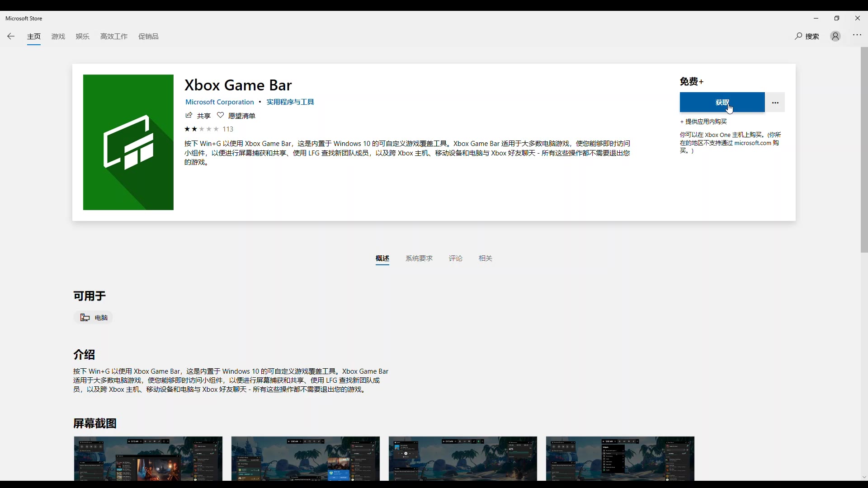Select the 概述 section tab
The height and width of the screenshot is (488, 868).
pyautogui.click(x=382, y=258)
